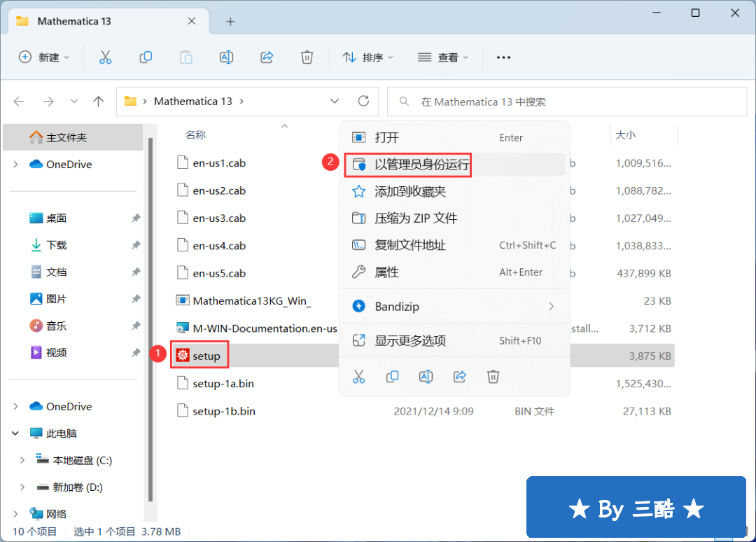Close the Mathematica 13 tab
Image resolution: width=756 pixels, height=542 pixels.
click(191, 21)
